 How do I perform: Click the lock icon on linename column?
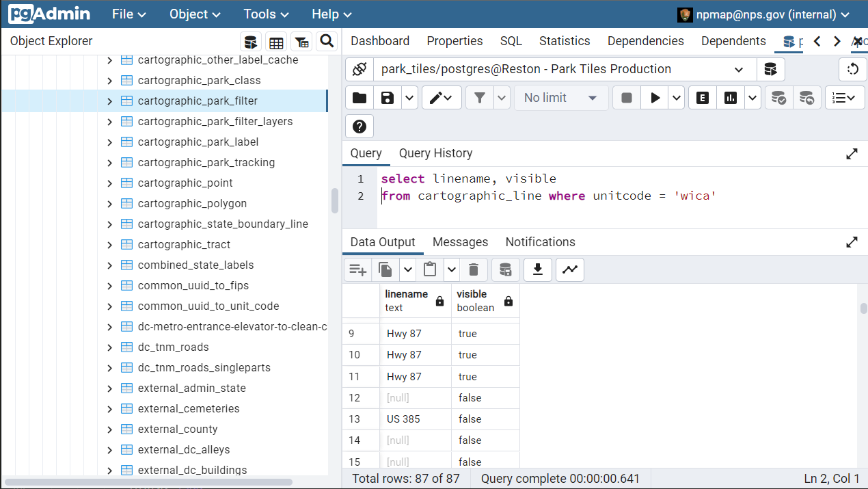click(x=439, y=301)
